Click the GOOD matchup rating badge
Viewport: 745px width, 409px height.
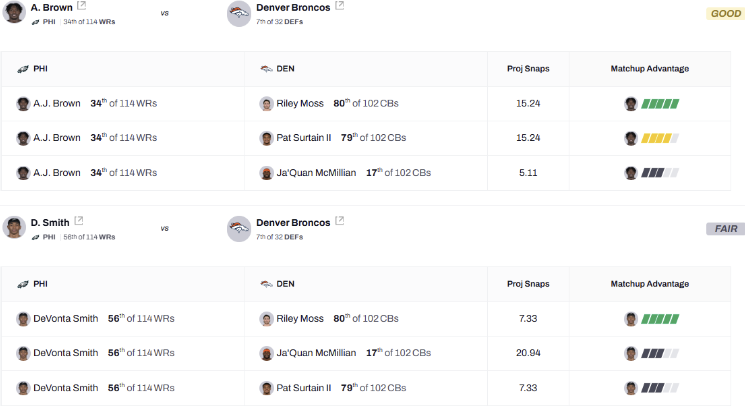point(724,13)
